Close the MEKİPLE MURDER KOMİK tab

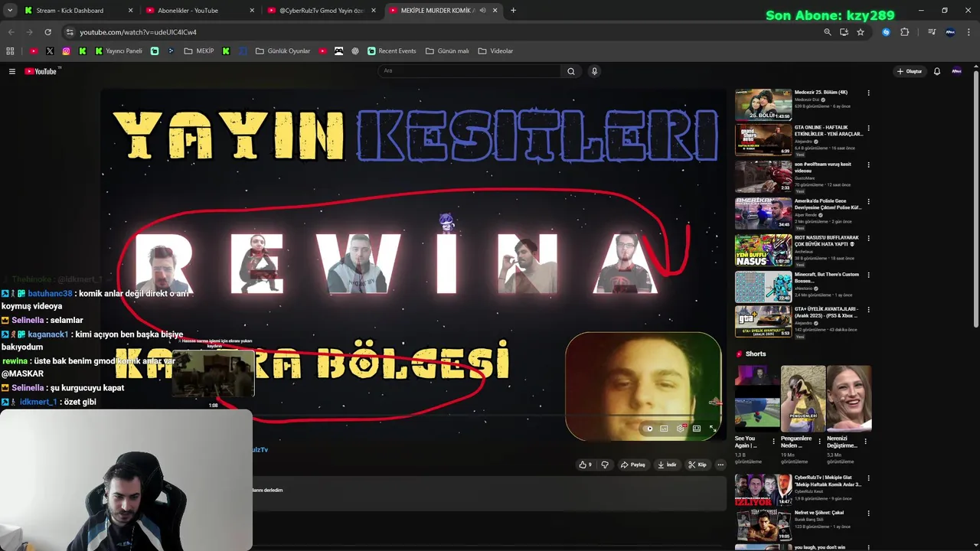(x=495, y=11)
